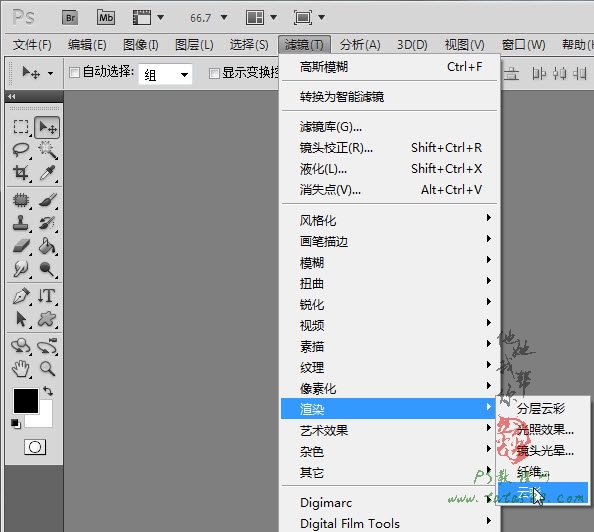
Task: Open the 图像(I) menu
Action: (x=141, y=45)
